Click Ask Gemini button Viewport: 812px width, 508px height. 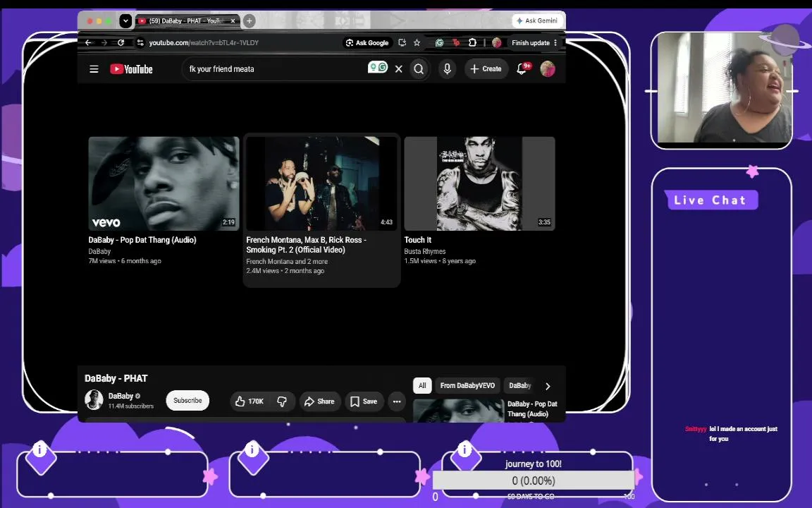click(x=537, y=20)
